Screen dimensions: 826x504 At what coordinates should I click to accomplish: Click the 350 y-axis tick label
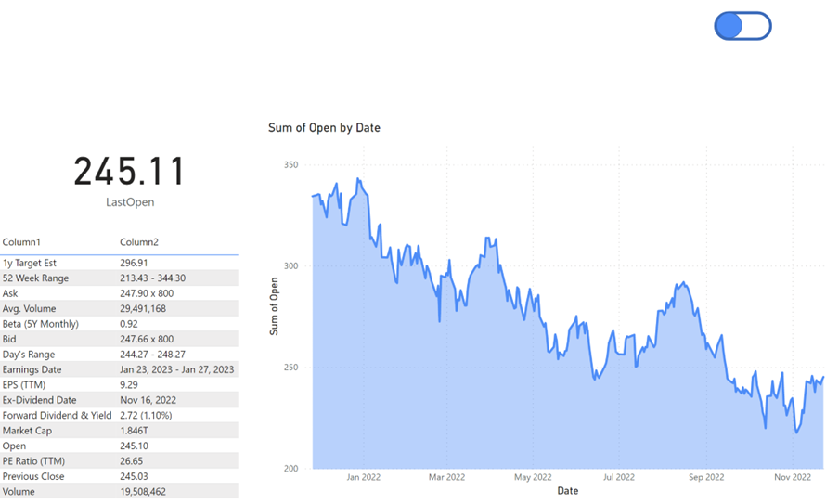click(x=290, y=165)
